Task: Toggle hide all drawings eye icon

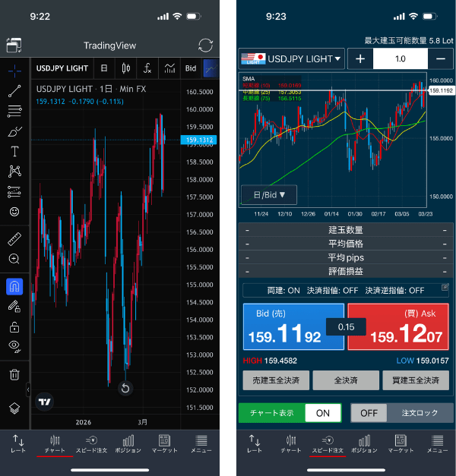Action: tap(14, 347)
